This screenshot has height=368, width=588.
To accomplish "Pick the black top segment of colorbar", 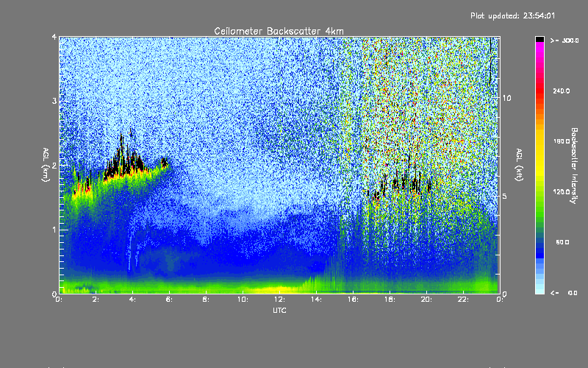I will [539, 39].
